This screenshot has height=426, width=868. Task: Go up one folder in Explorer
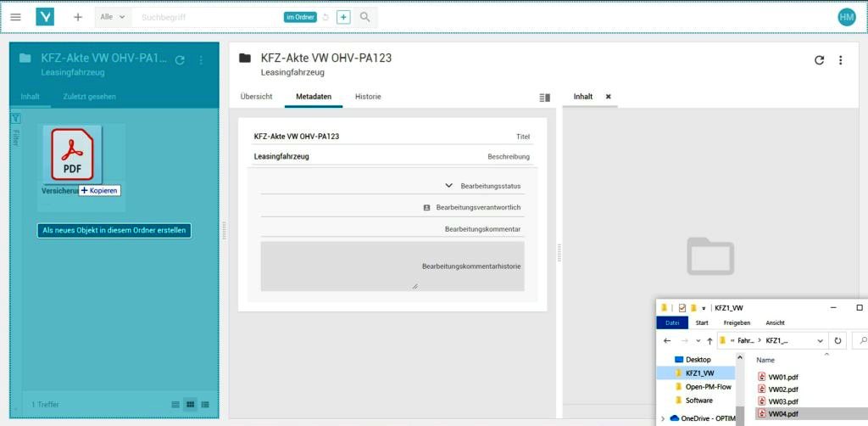pyautogui.click(x=709, y=341)
